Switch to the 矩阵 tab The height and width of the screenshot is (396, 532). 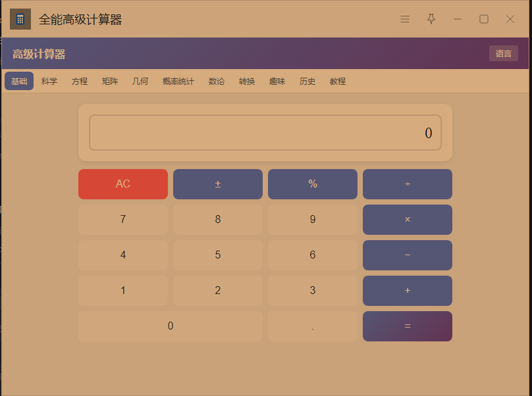[x=110, y=81]
